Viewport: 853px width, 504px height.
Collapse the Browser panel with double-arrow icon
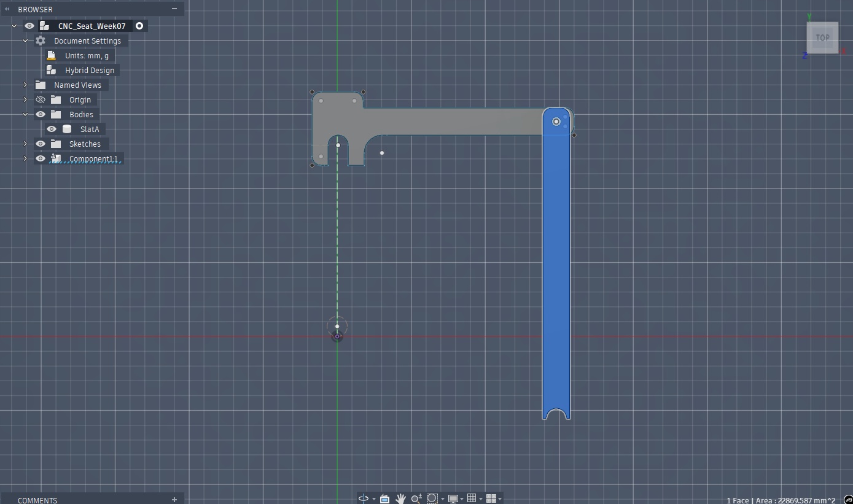coord(7,9)
